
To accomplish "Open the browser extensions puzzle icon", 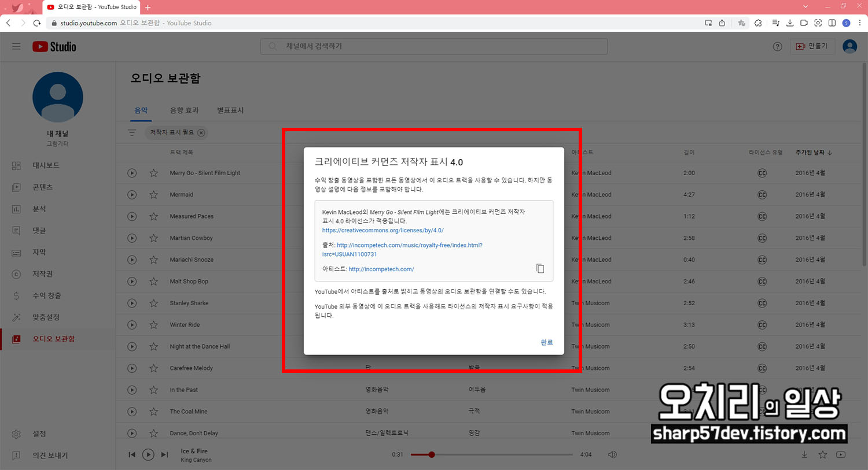I will tap(758, 23).
